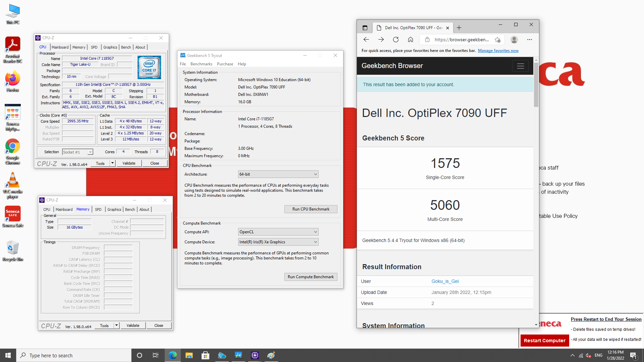Add page to favorites star icon
Screen dimensions: 644x362
498,40
